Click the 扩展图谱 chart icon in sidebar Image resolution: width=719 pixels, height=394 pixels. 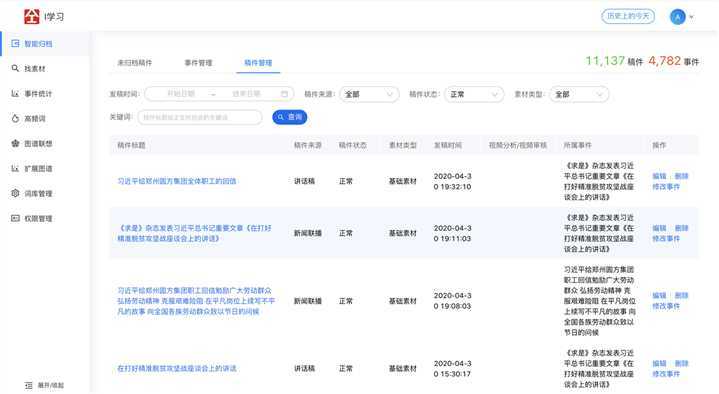15,168
